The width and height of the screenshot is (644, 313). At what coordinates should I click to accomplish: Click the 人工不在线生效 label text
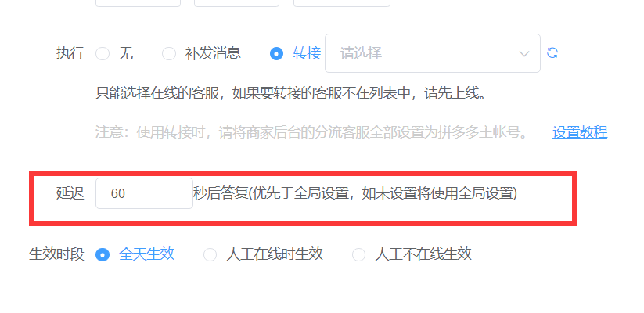[x=423, y=254]
